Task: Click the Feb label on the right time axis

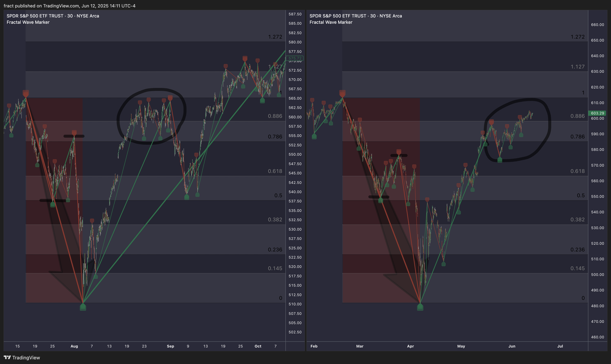Action: pyautogui.click(x=314, y=346)
